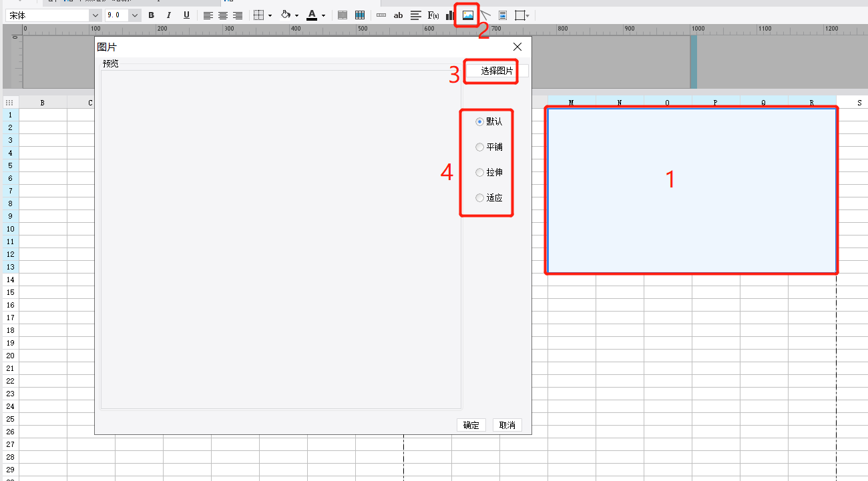
Task: Apply cell border using the border icon
Action: coord(259,15)
